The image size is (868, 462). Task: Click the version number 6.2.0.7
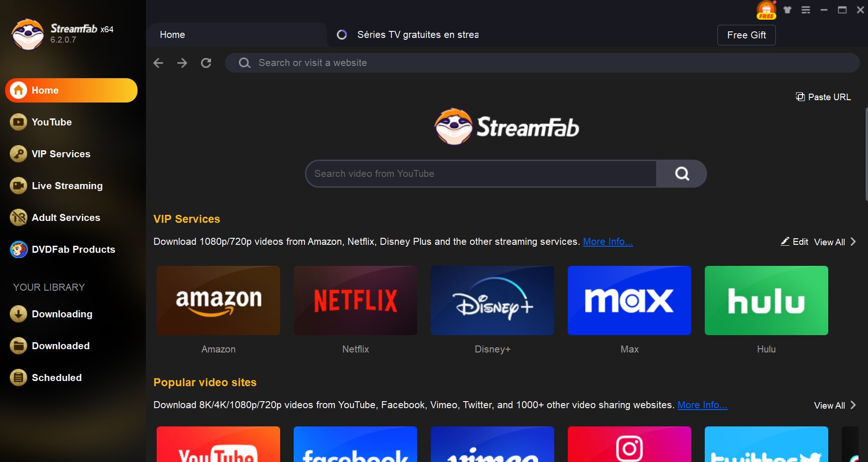[x=63, y=40]
